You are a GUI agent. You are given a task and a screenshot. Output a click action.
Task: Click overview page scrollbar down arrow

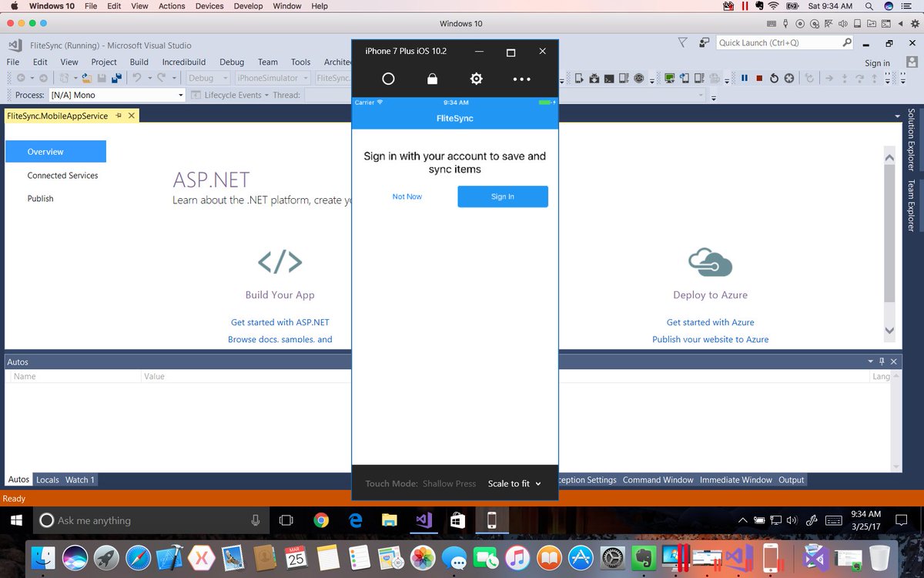[889, 330]
